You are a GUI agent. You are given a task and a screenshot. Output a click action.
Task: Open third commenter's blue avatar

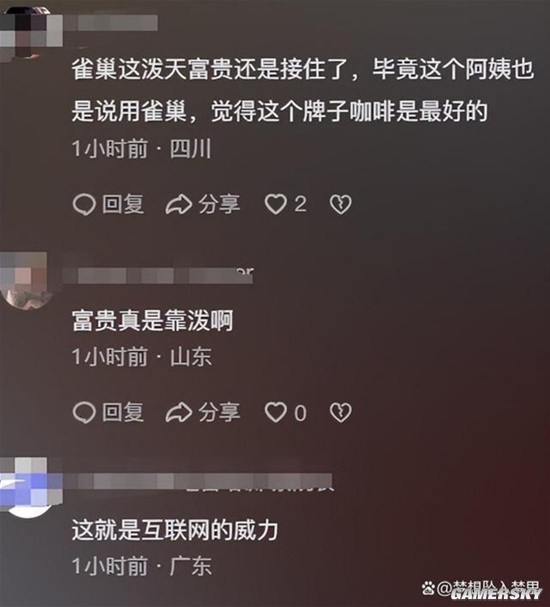click(x=29, y=488)
